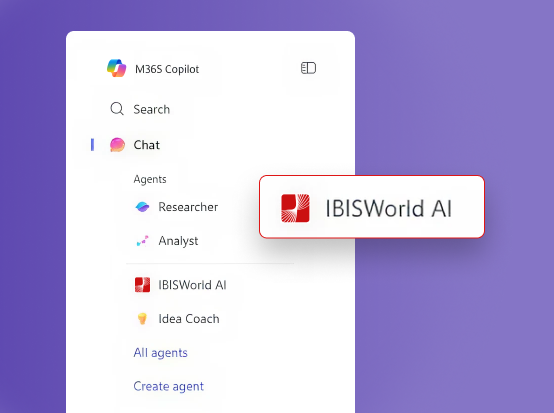554x413 pixels.
Task: Click the Create agent link
Action: tap(169, 386)
